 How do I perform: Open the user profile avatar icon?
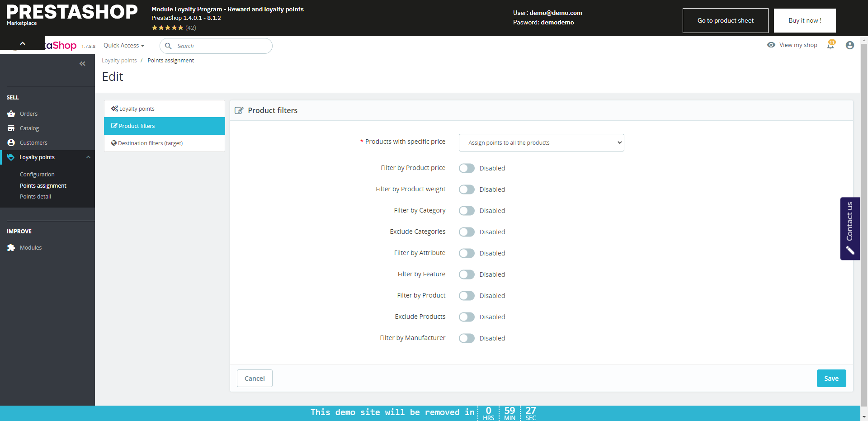[850, 45]
